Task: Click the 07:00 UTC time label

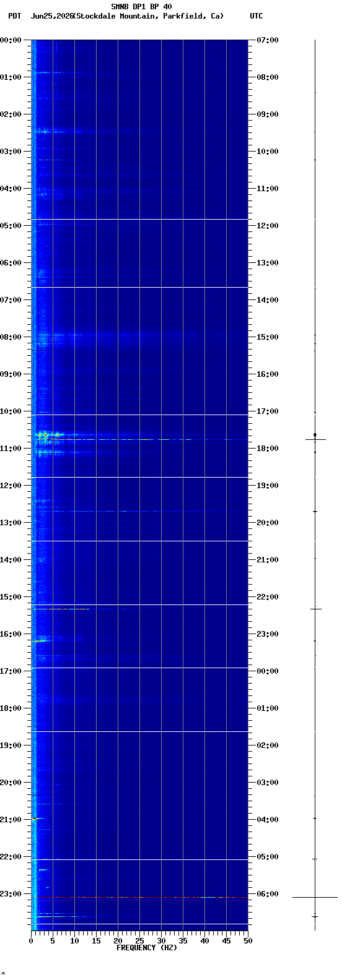Action: [x=268, y=40]
